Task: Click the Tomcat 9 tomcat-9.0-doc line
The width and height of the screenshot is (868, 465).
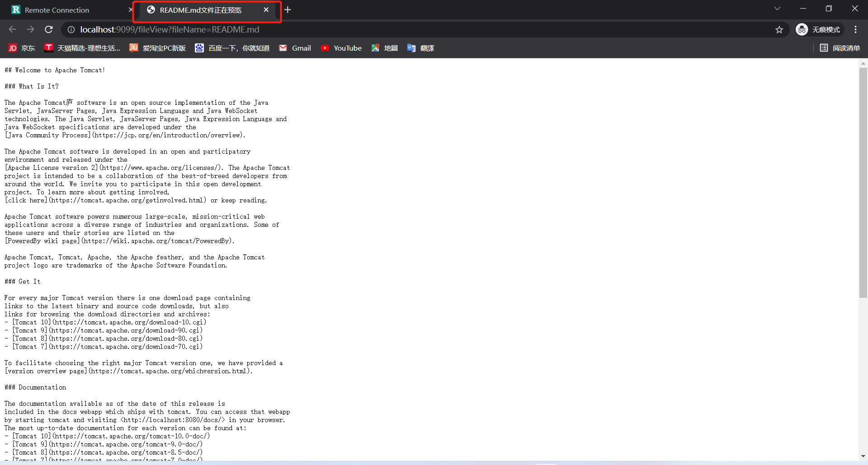Action: 104,444
